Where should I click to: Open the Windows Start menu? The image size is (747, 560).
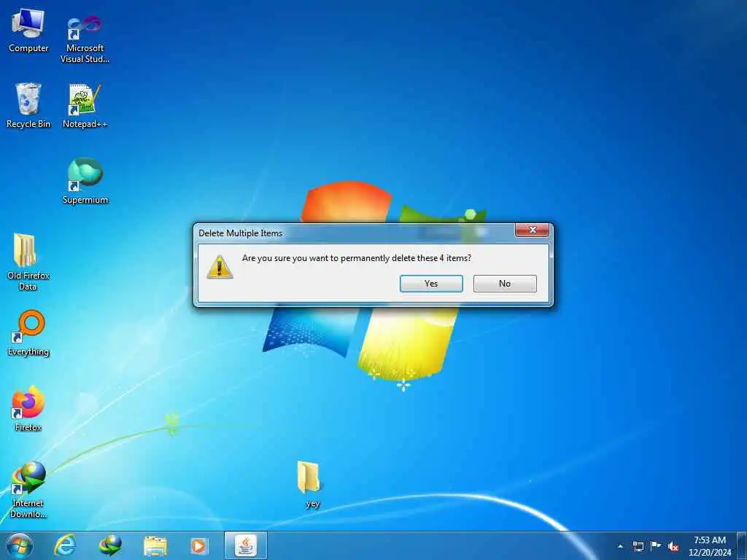point(20,545)
